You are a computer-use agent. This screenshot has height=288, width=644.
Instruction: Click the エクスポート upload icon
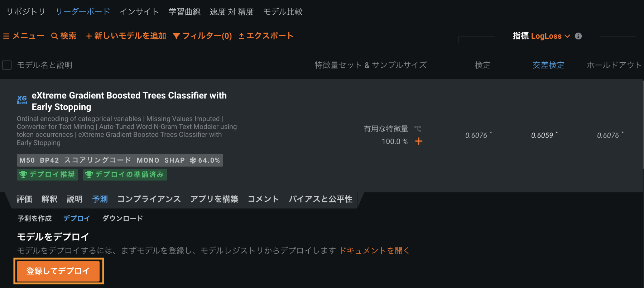[x=241, y=36]
